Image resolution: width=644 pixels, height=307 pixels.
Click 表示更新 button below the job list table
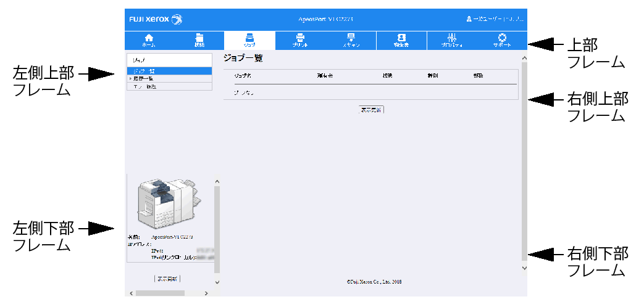tap(371, 110)
